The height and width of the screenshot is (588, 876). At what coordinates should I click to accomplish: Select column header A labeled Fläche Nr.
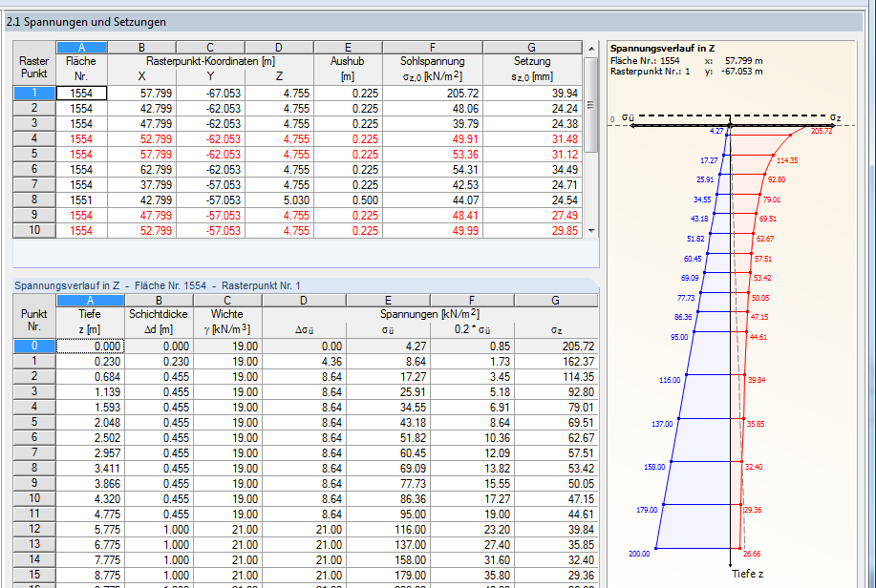[x=81, y=46]
